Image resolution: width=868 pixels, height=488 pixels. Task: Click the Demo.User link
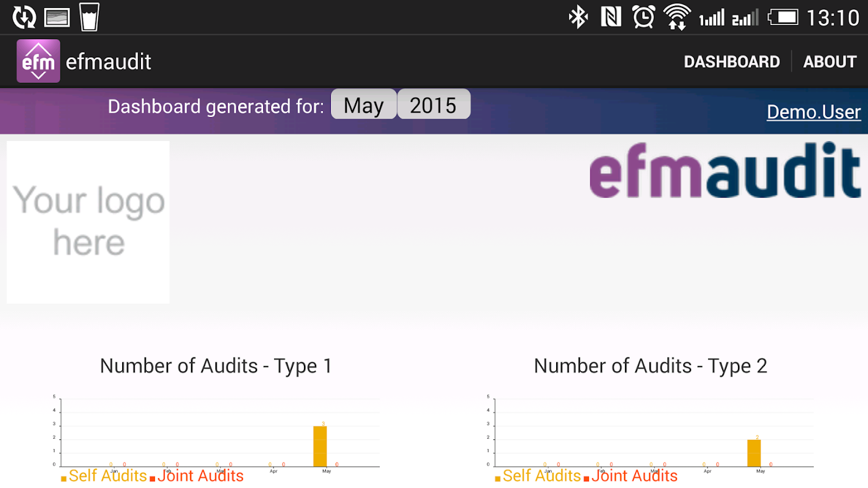[x=813, y=112]
